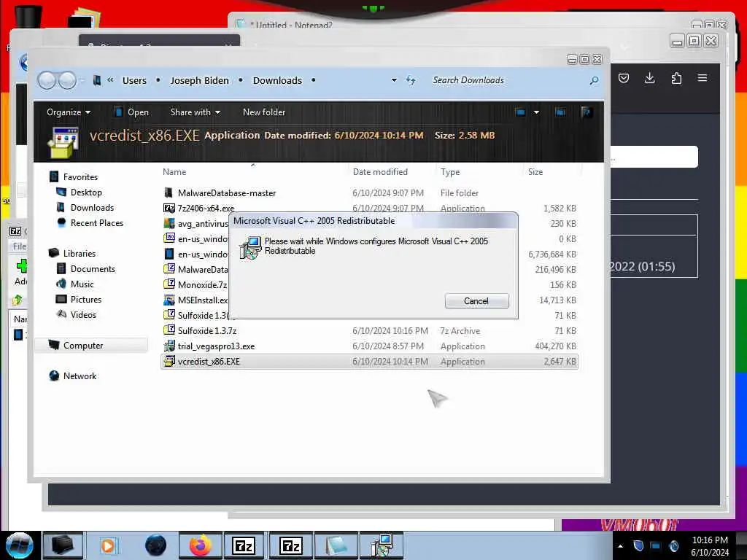Click the second 7-Zip taskbar button
The height and width of the screenshot is (560, 747).
(x=290, y=545)
